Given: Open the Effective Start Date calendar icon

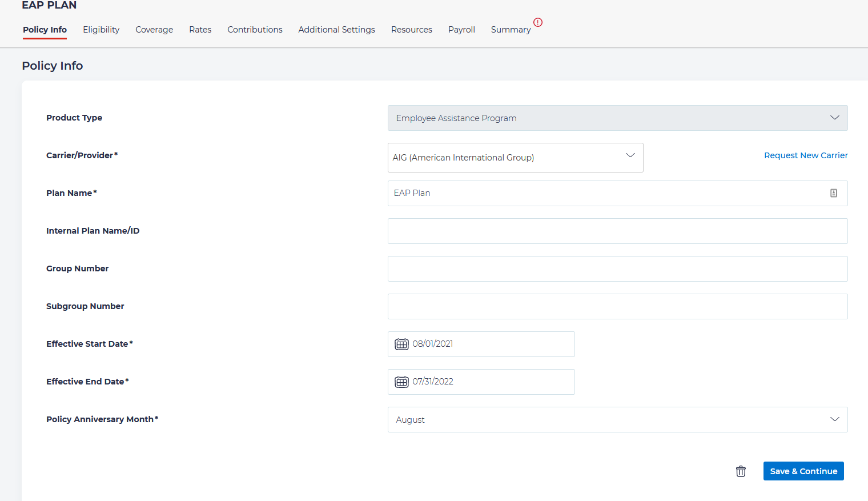Looking at the screenshot, I should [x=401, y=344].
